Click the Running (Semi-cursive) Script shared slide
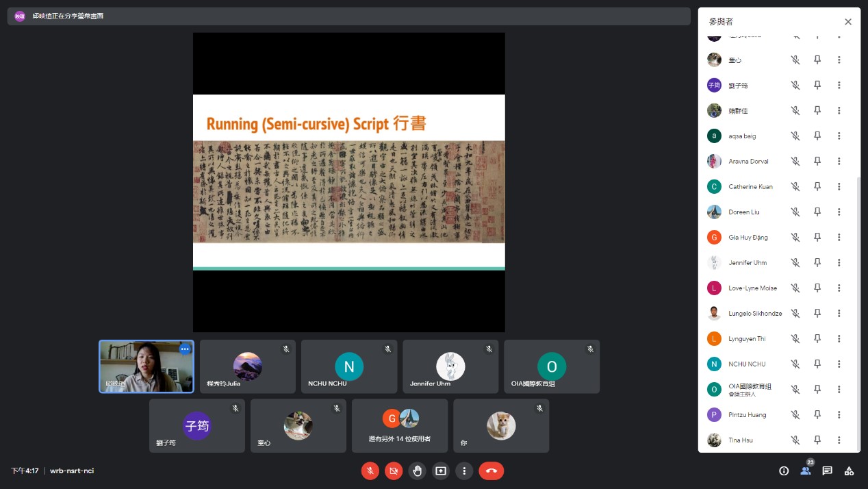 [x=349, y=182]
